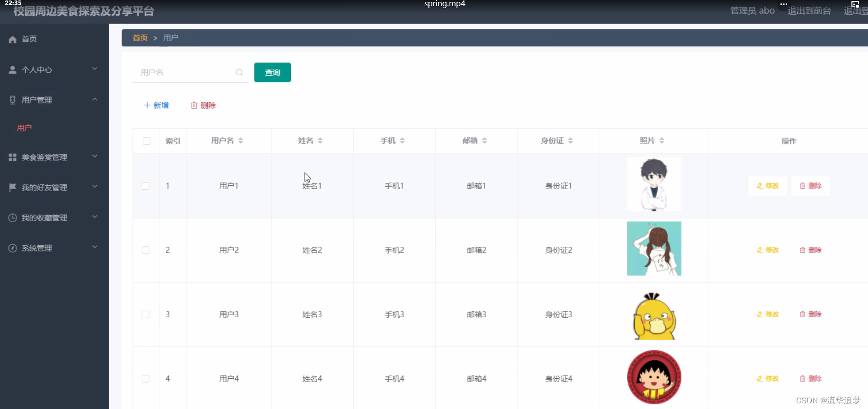Collapse the 用户管理 menu chevron
Image resolution: width=868 pixels, height=409 pixels.
(x=95, y=99)
